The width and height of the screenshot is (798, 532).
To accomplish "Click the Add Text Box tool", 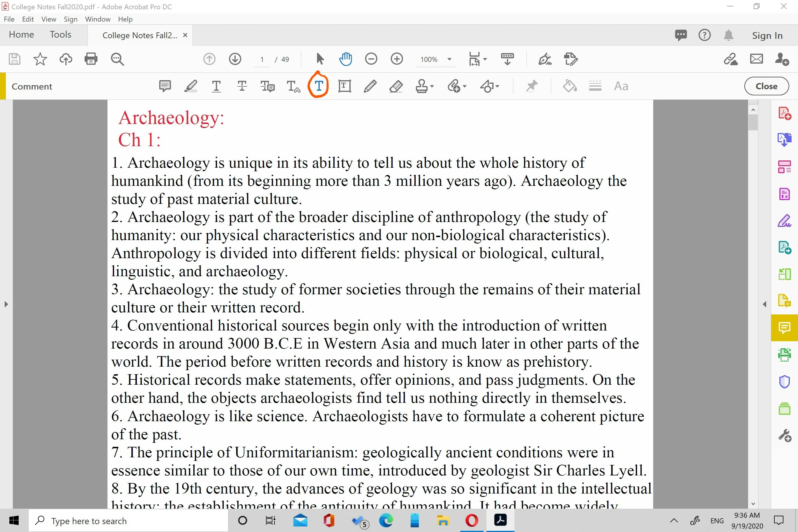I will click(x=344, y=86).
